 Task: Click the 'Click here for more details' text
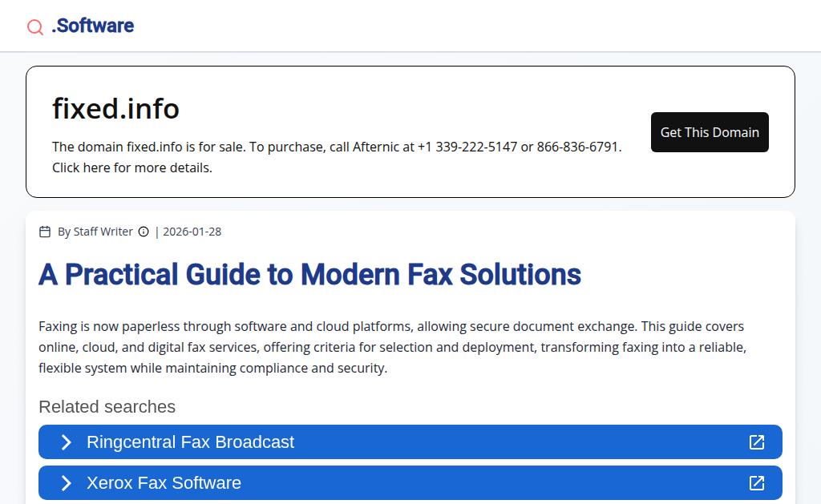(x=132, y=168)
